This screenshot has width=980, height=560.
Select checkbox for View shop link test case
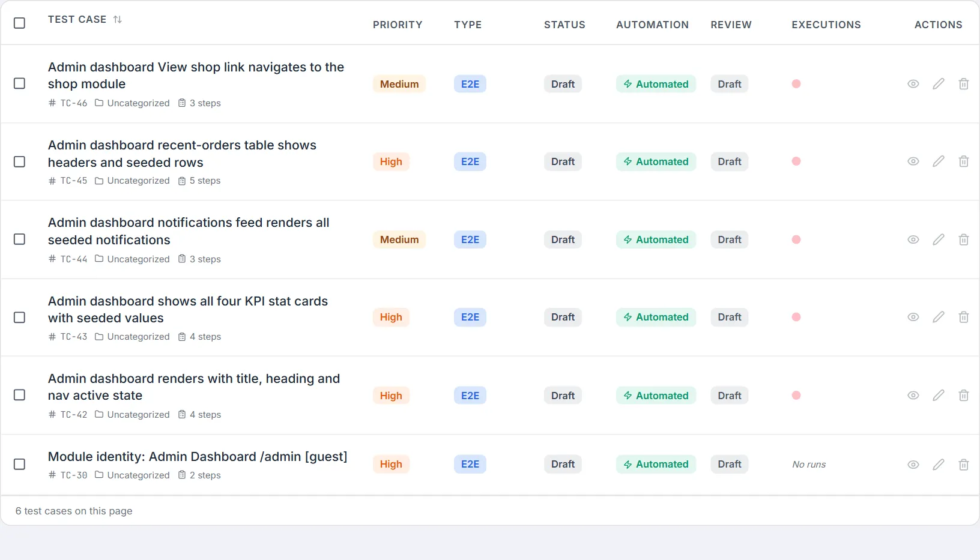tap(19, 83)
